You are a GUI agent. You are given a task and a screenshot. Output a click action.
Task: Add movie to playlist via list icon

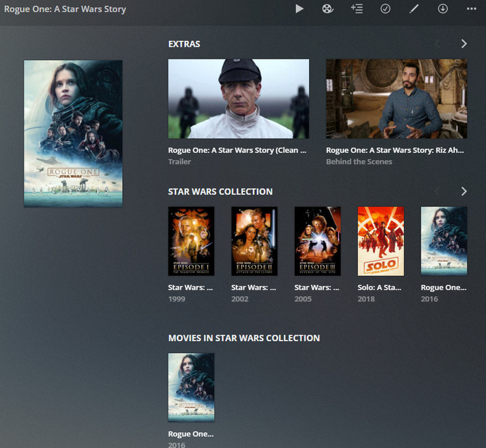point(357,9)
